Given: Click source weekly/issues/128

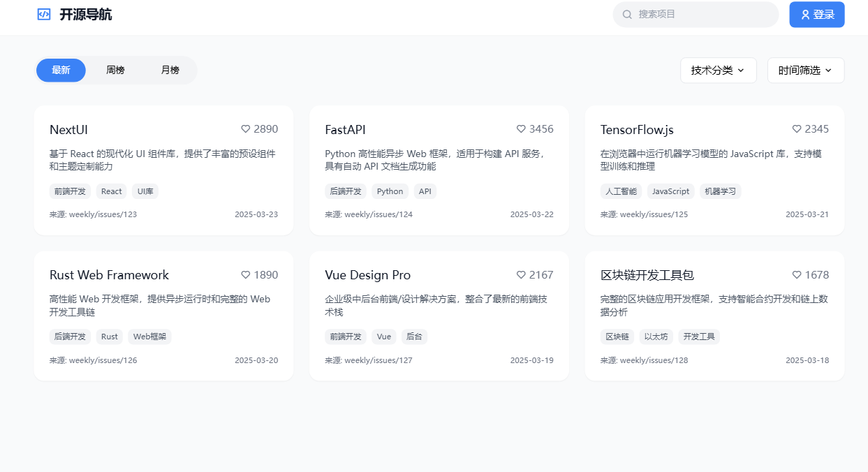Looking at the screenshot, I should 644,360.
